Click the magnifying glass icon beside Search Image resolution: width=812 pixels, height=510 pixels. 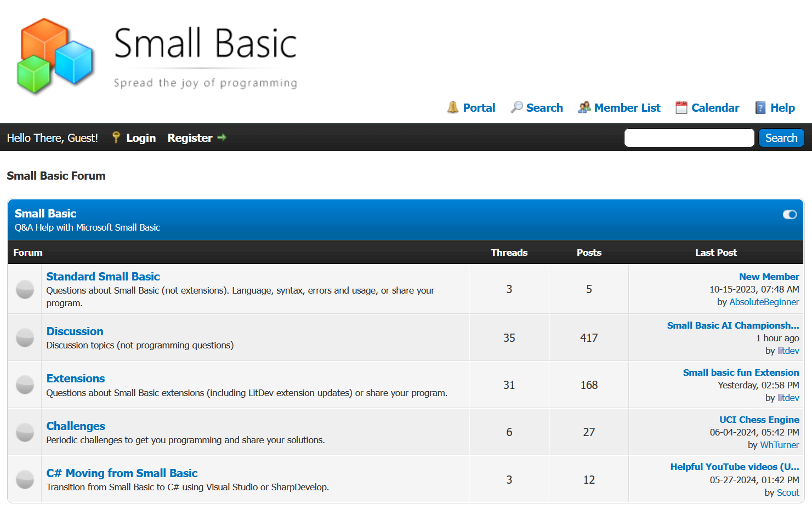click(x=516, y=107)
